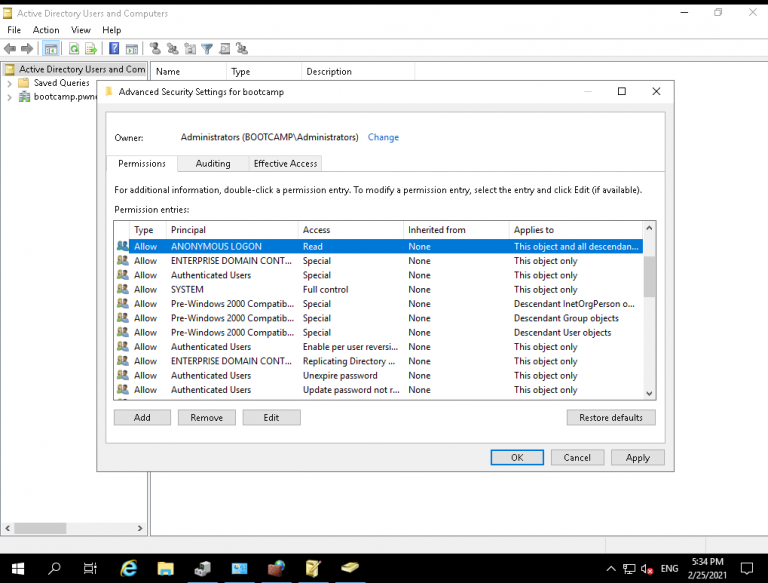Screen dimensions: 768x583
Task: Click the Back arrow in toolbar
Action: point(10,48)
